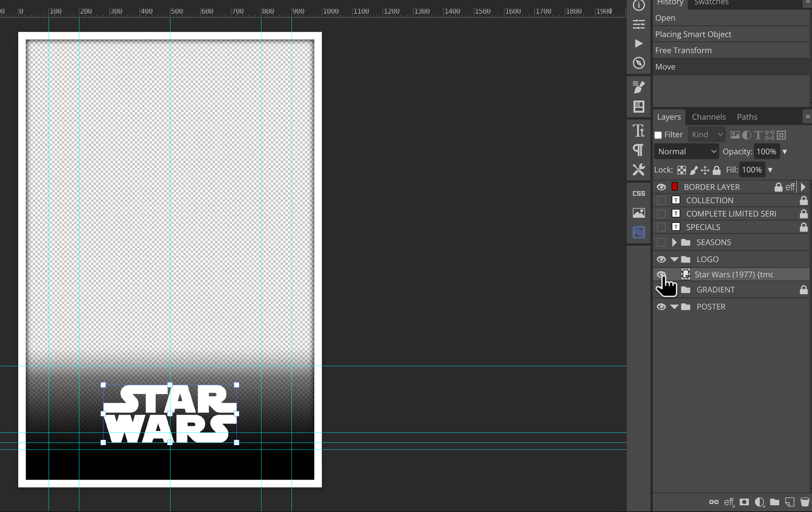
Task: Open the image picture panel icon
Action: tap(639, 213)
